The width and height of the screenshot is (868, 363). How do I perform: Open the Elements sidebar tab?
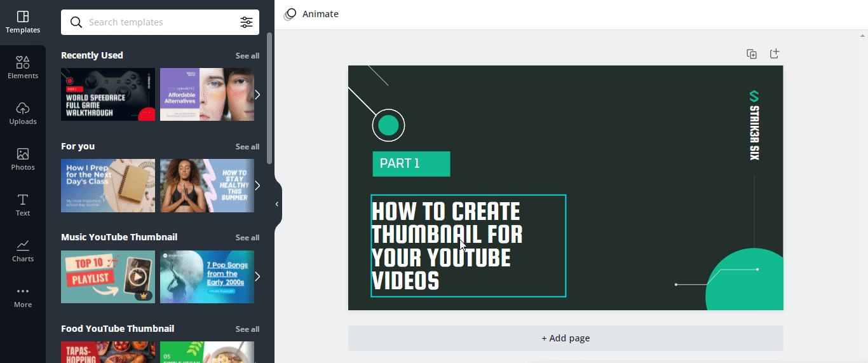pos(23,68)
